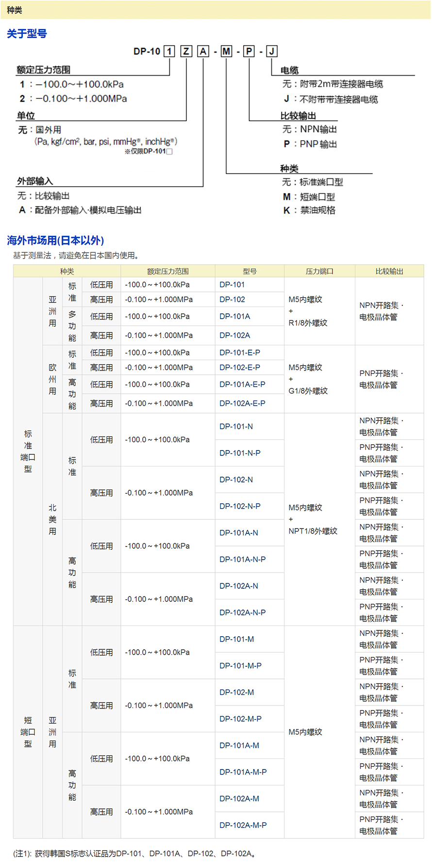Select the DP-101A-M-P model entry
The image size is (432, 868).
[243, 772]
